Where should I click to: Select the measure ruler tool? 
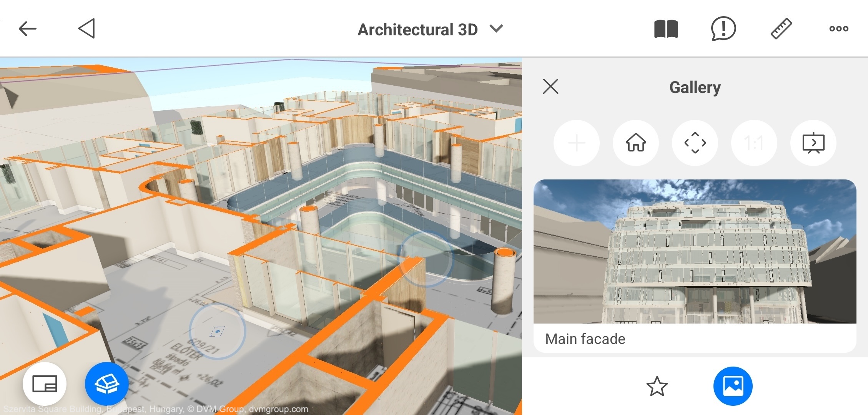(x=781, y=29)
